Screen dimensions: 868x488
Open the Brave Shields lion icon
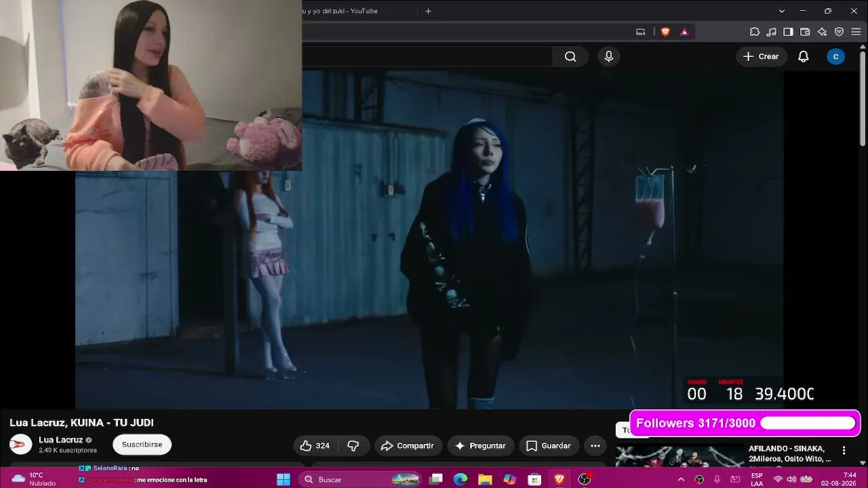[665, 32]
